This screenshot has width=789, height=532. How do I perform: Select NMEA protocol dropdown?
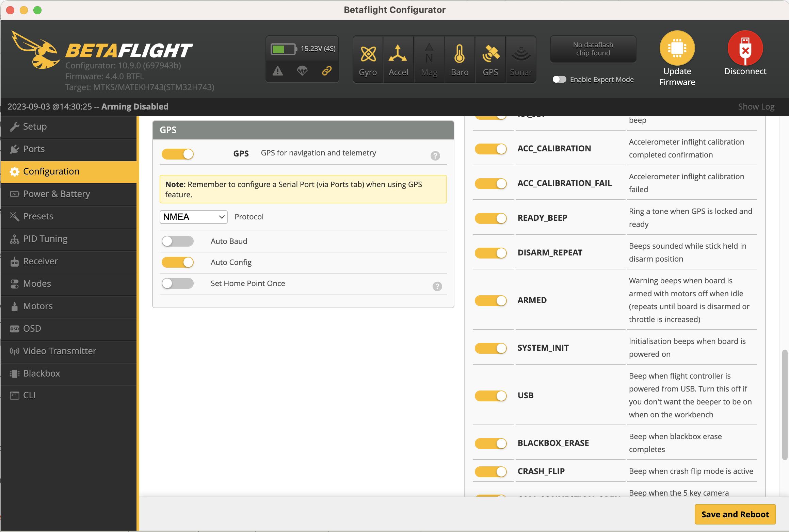194,216
